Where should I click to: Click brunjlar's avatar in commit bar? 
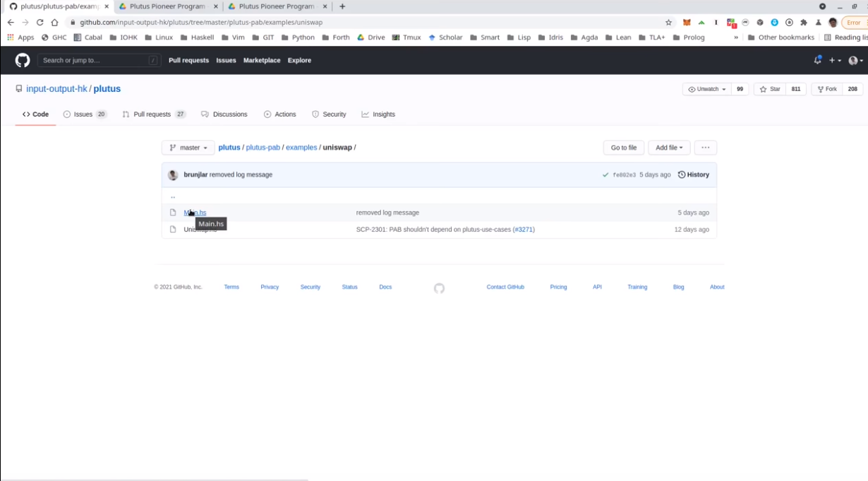point(173,174)
